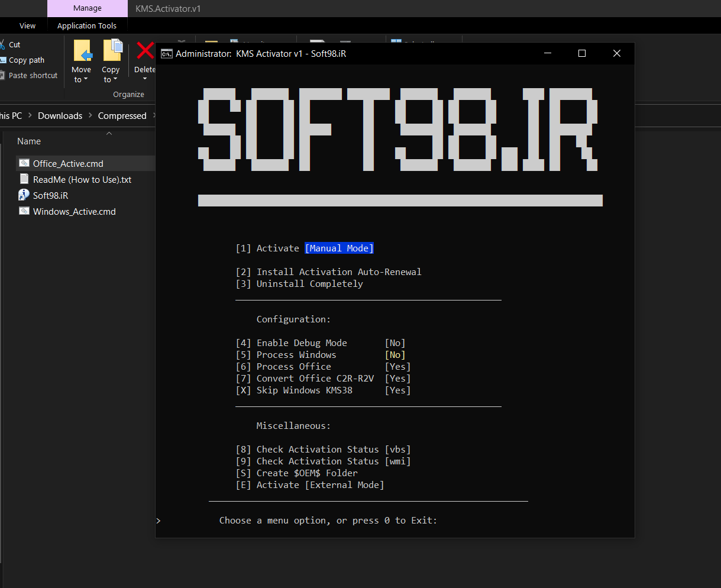Open the Copy to dropdown arrow
Screen dimensions: 721x588
click(115, 80)
